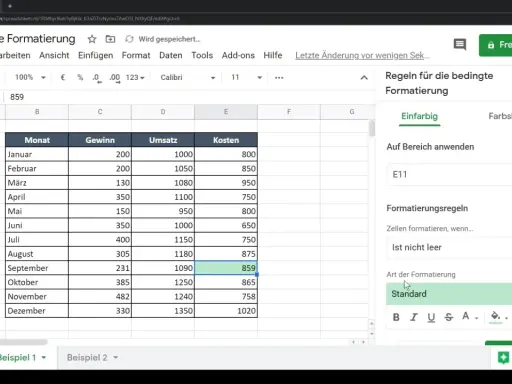
Task: Click the formula bar showing 859
Action: pyautogui.click(x=190, y=97)
